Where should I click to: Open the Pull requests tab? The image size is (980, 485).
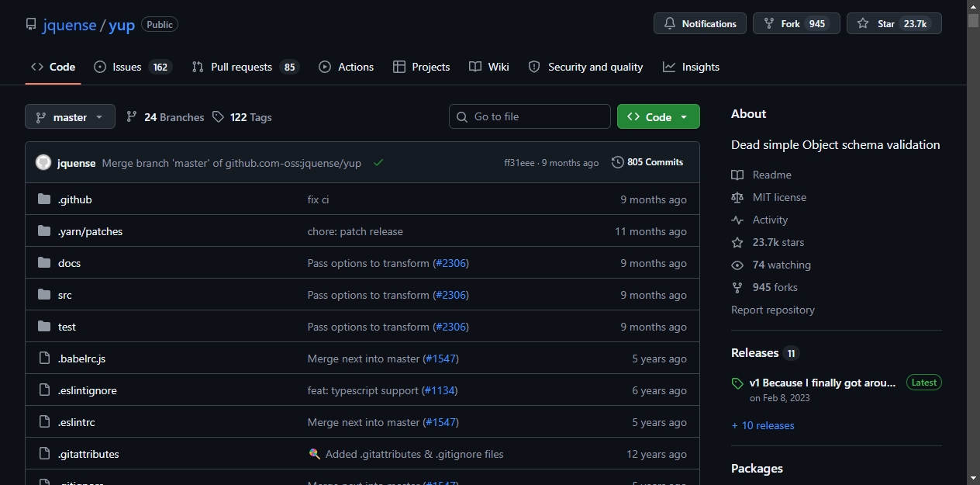point(245,67)
